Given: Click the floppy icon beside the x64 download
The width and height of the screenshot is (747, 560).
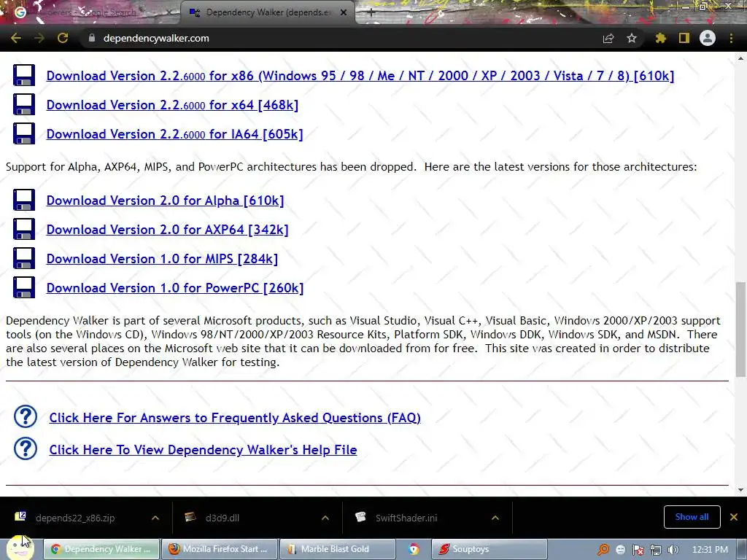Looking at the screenshot, I should point(24,105).
